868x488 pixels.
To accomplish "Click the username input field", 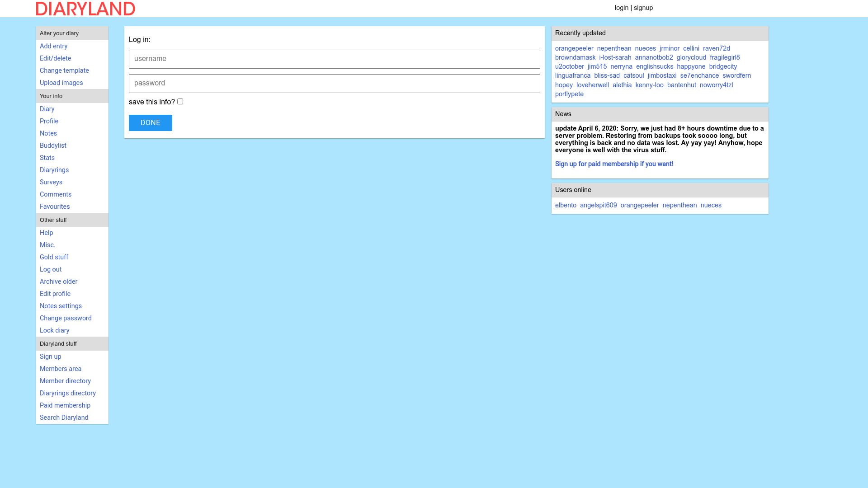I will tap(335, 59).
